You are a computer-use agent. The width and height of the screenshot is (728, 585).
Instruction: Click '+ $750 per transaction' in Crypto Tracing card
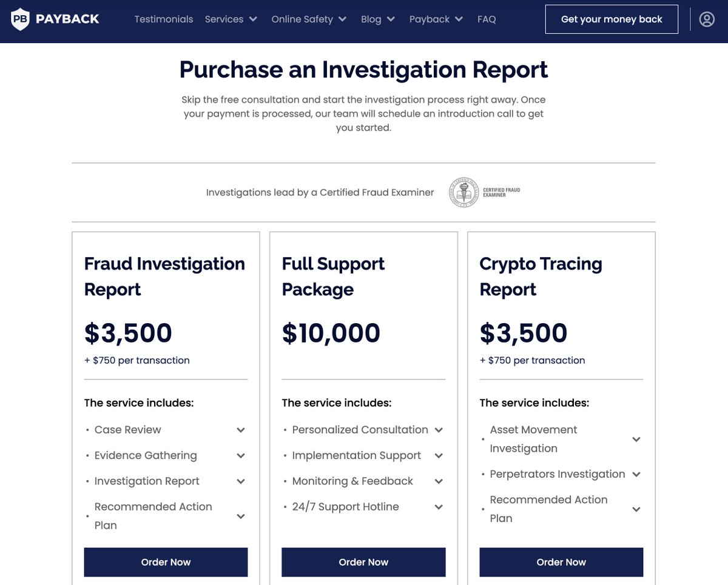(x=533, y=360)
